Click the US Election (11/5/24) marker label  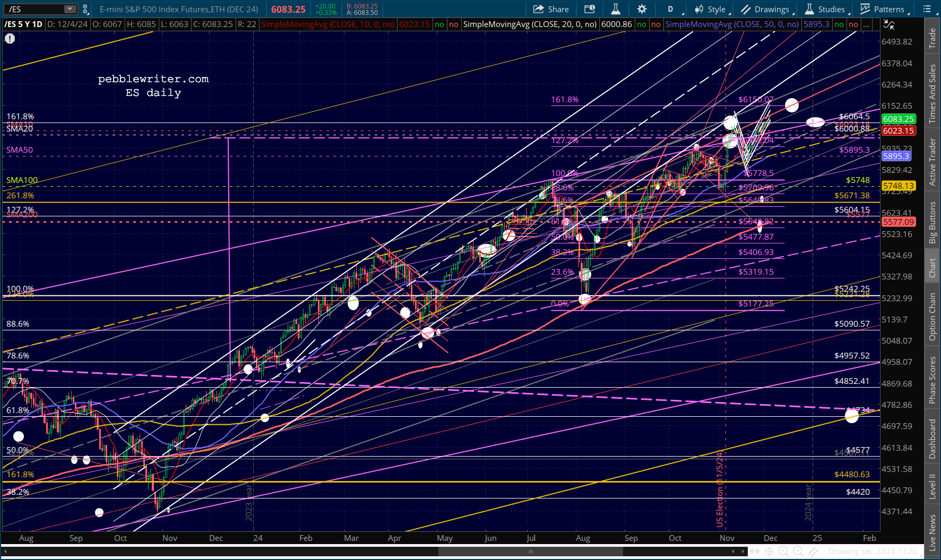(x=720, y=488)
